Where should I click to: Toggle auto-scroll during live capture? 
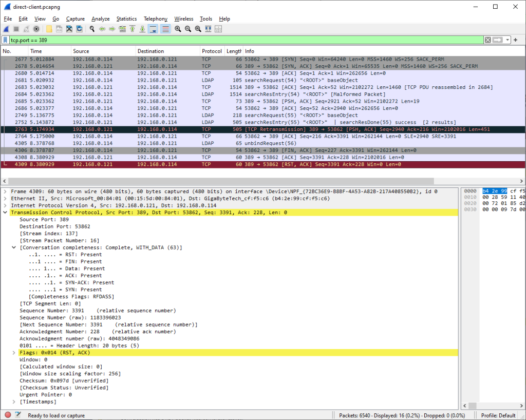(x=154, y=29)
